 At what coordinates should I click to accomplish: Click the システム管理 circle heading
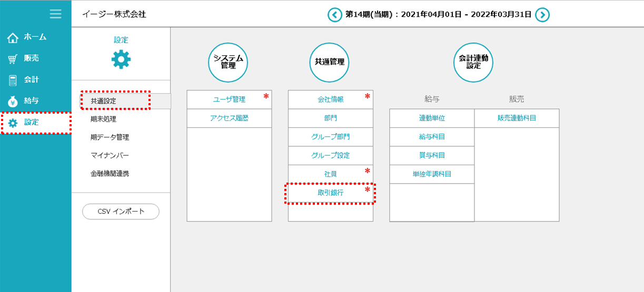click(228, 62)
